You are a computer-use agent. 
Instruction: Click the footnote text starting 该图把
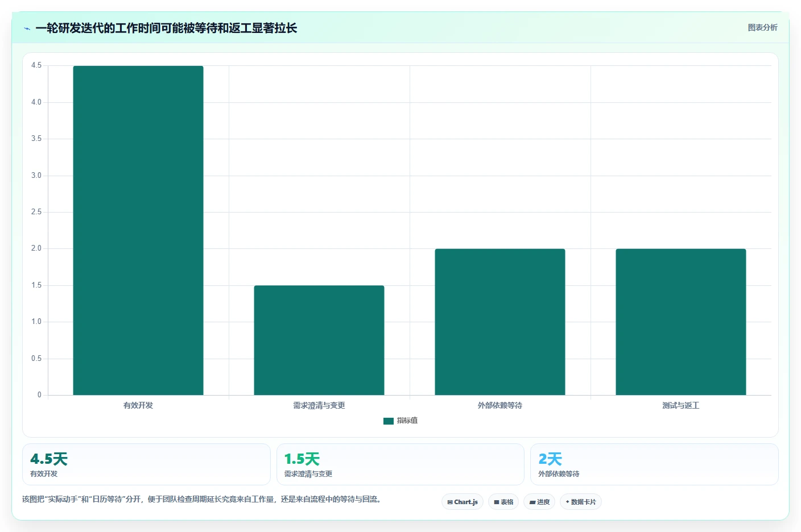[x=201, y=499]
